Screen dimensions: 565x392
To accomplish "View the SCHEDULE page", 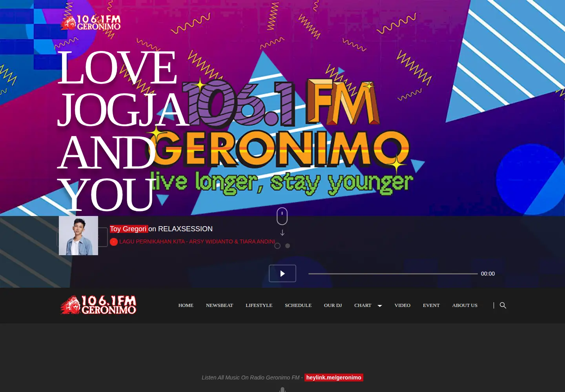I will pyautogui.click(x=298, y=305).
